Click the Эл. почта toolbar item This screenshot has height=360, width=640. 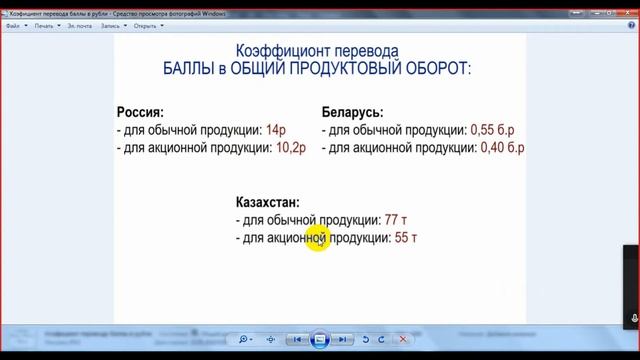80,26
